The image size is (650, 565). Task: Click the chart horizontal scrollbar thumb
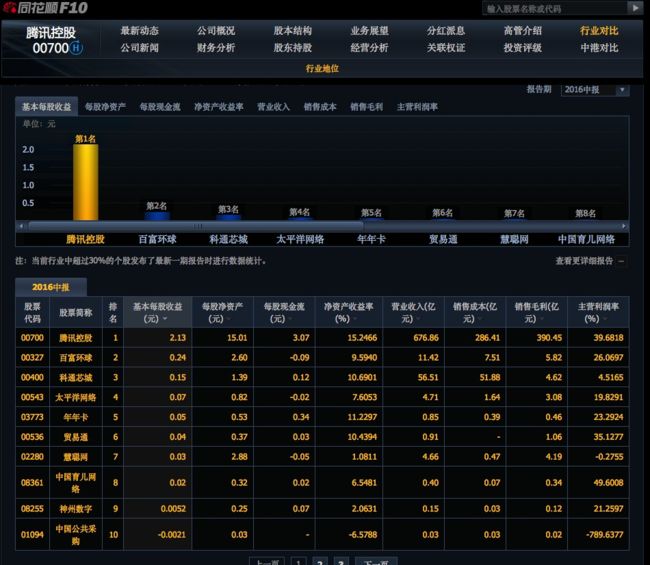click(196, 226)
